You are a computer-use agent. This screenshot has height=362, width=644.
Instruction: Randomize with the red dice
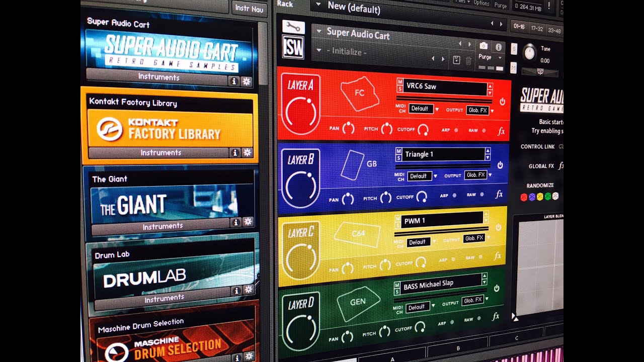pos(524,197)
